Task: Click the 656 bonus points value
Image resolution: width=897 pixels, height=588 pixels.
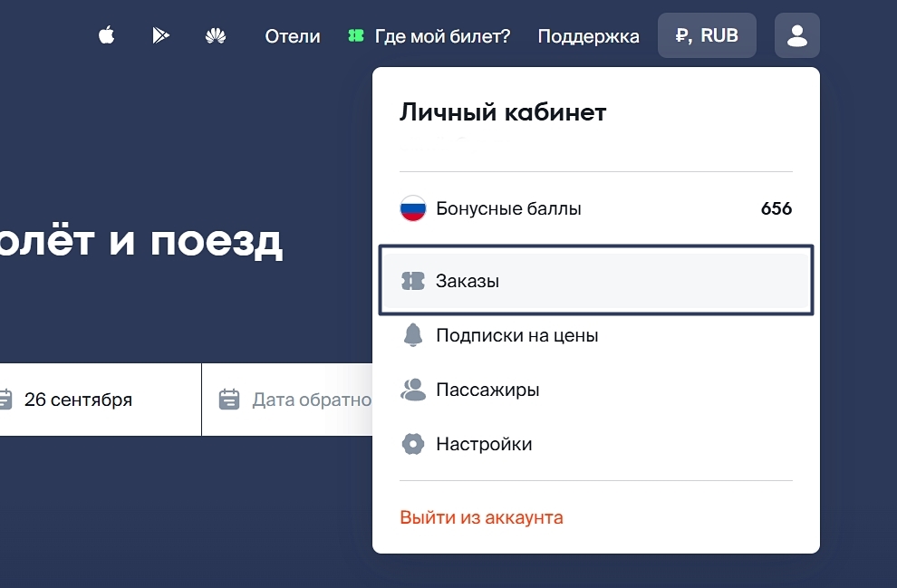Action: click(x=776, y=208)
